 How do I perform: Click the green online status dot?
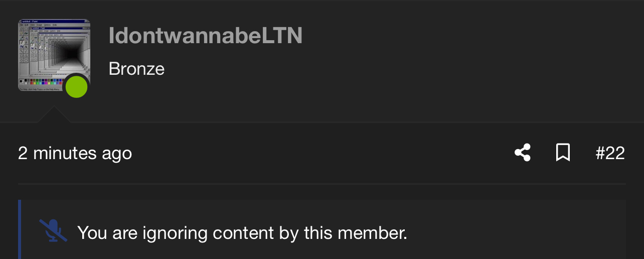click(x=77, y=87)
